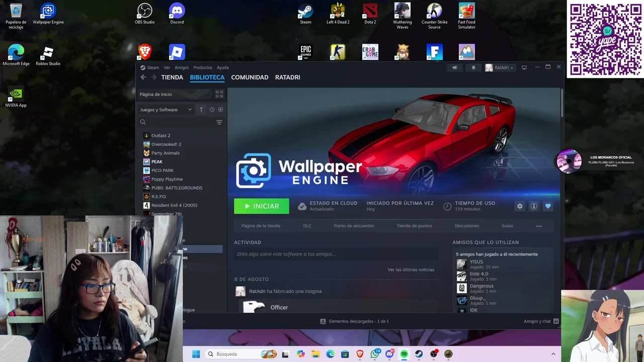Open the Ver menu
Image resolution: width=644 pixels, height=362 pixels.
[x=167, y=67]
